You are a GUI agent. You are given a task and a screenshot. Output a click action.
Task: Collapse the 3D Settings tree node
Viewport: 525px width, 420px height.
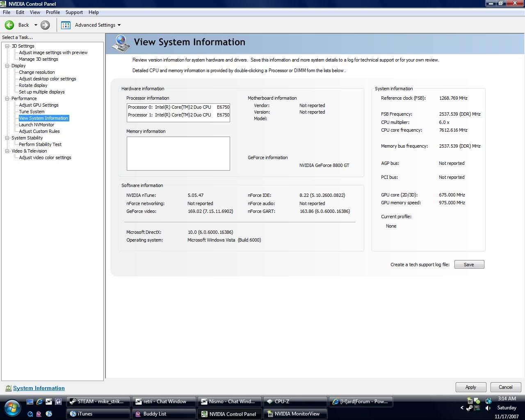[x=7, y=46]
